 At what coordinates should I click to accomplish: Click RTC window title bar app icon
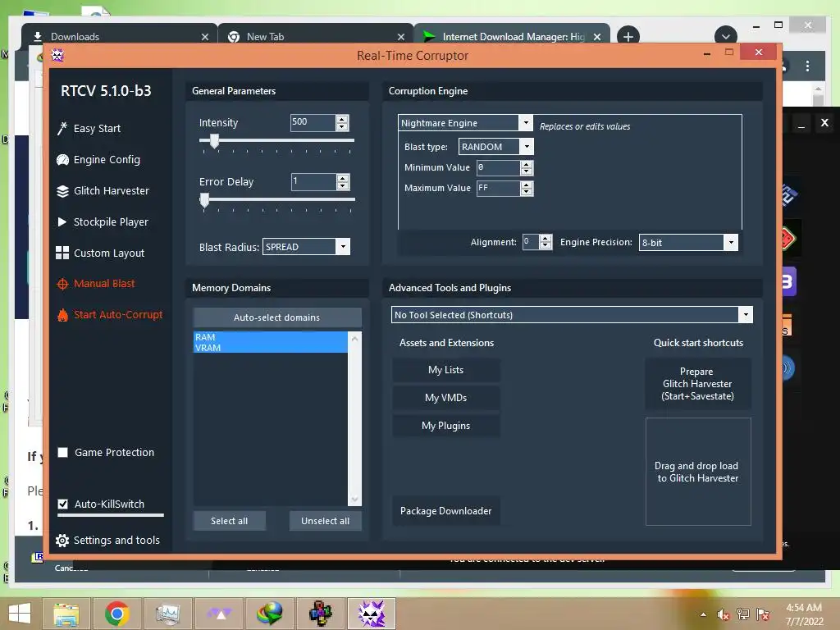[57, 55]
